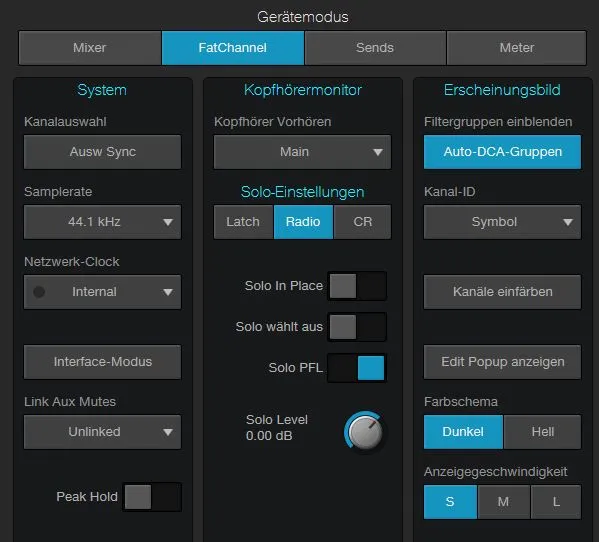Toggle the Peak Hold switch
599x542 pixels.
coord(152,497)
